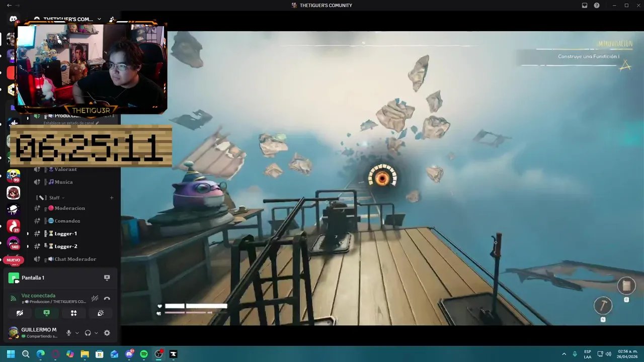The width and height of the screenshot is (644, 362).
Task: Open the black anvil app taskbar icon
Action: pos(174,354)
